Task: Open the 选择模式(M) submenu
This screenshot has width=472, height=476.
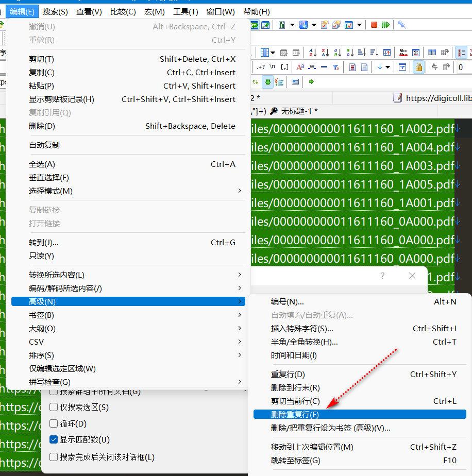Action: tap(128, 191)
